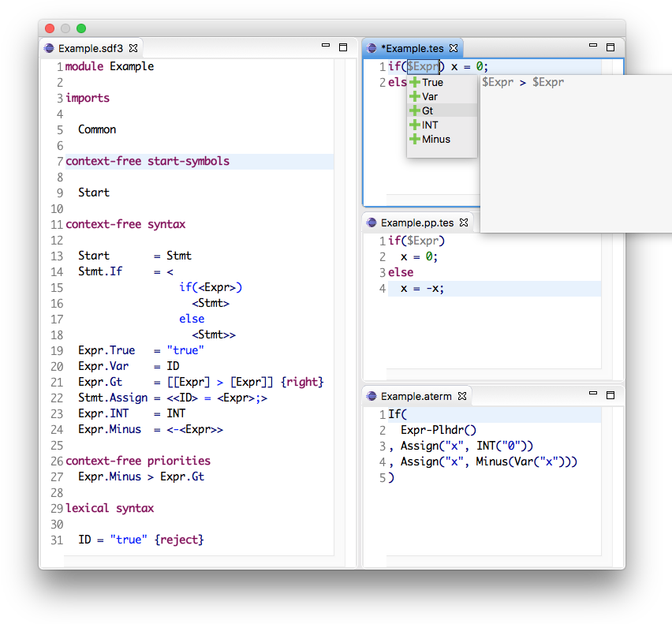The height and width of the screenshot is (624, 672).
Task: Maximize the Example.tes editor pane
Action: (610, 47)
